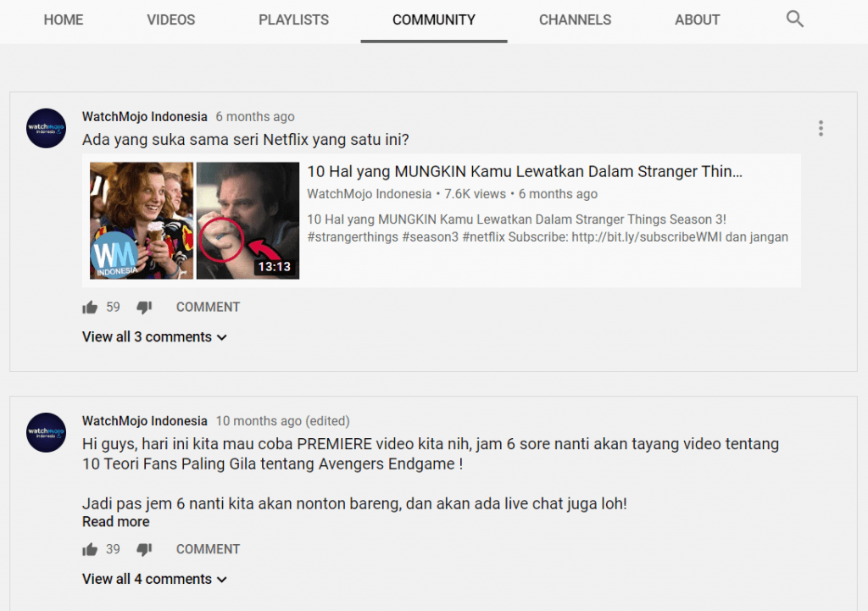
Task: Click the WatchMojo Indonesia avatar on first post
Action: click(46, 128)
